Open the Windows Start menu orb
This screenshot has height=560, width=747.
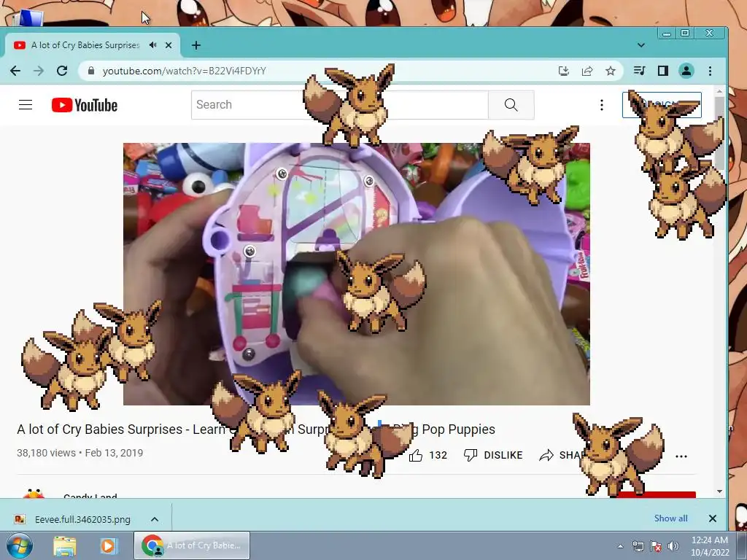[x=20, y=545]
